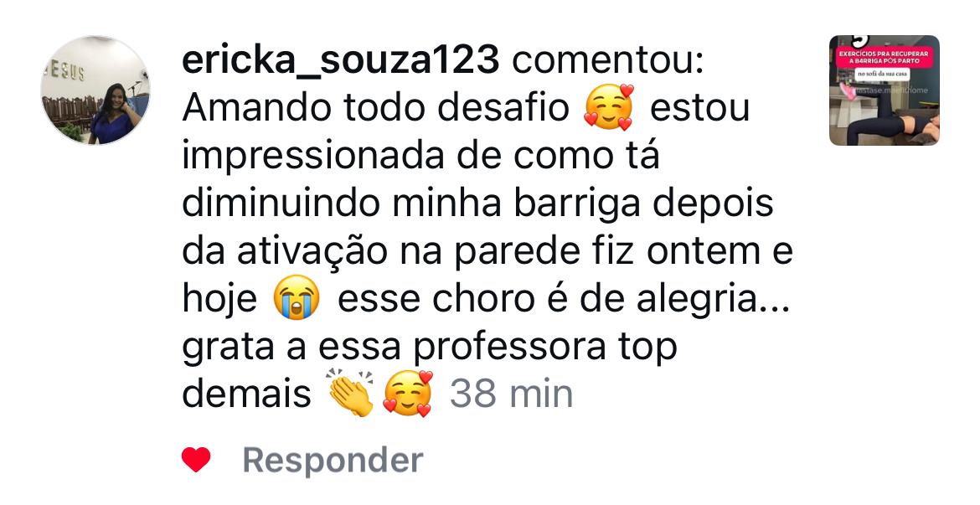Tap Responder to reply to the comment

[333, 461]
